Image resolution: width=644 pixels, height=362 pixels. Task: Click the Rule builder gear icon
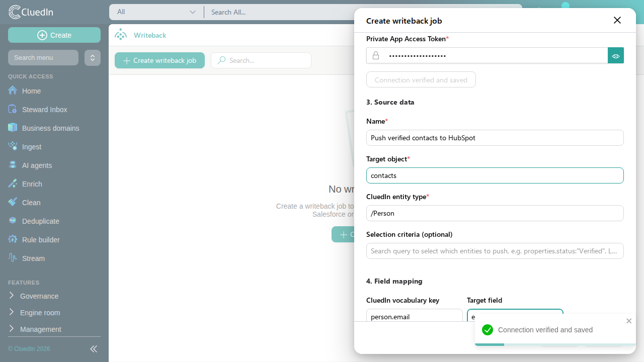click(13, 239)
